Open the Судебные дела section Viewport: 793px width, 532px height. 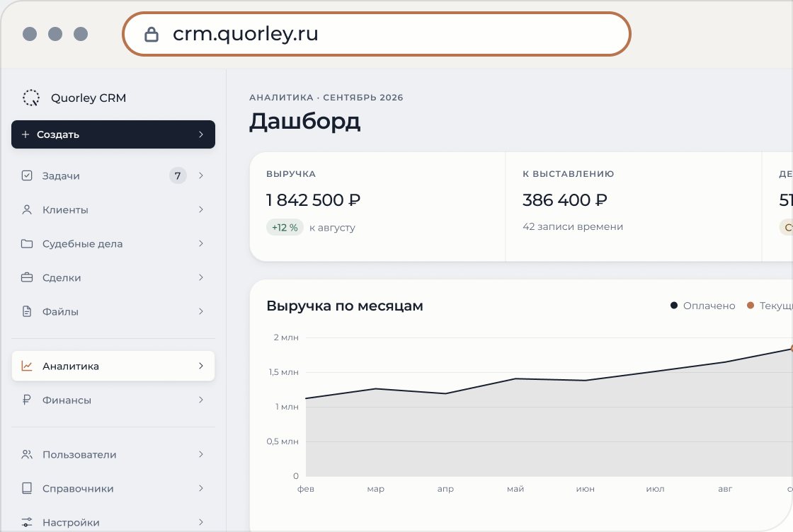coord(113,243)
